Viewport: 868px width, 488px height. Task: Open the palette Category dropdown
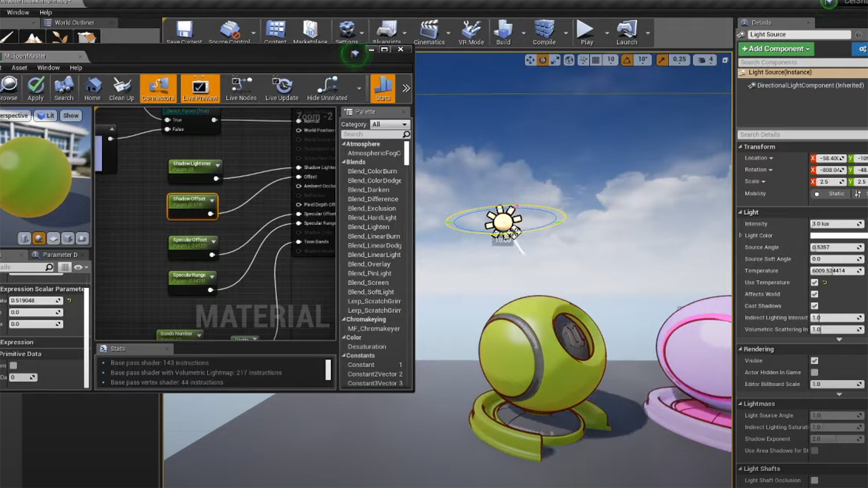390,124
